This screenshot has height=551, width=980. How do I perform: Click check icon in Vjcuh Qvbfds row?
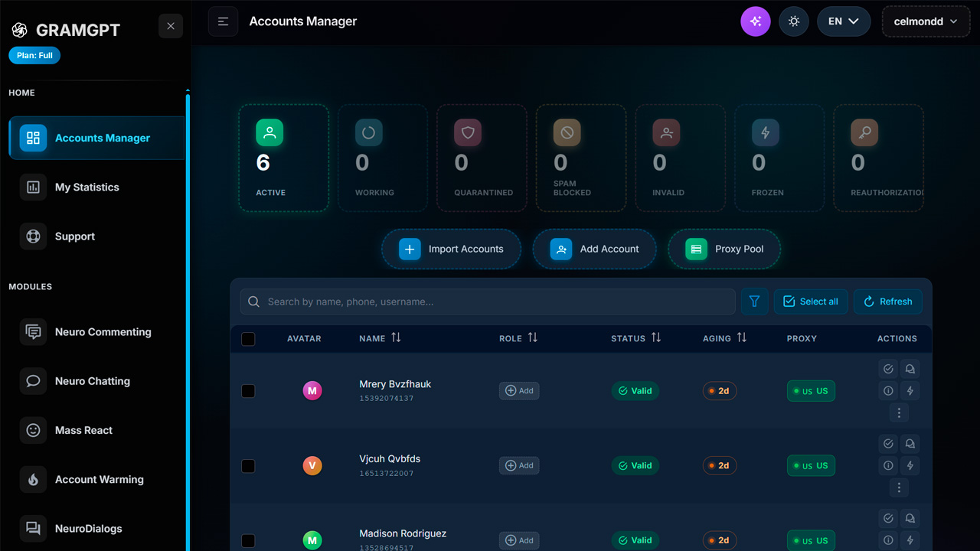(888, 444)
